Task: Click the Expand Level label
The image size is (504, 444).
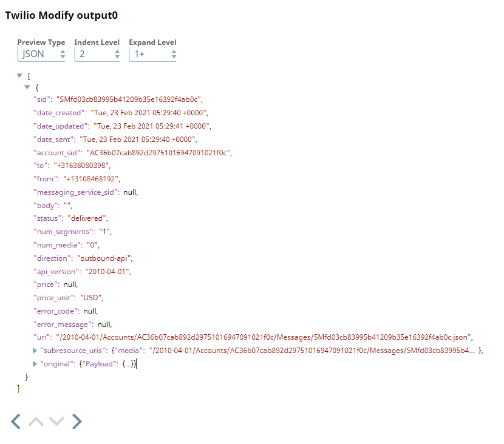Action: pos(152,42)
